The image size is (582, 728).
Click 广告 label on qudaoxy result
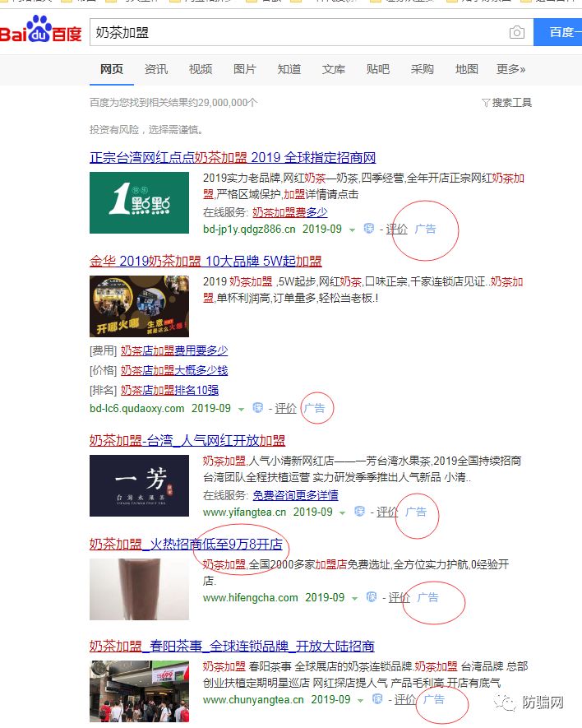315,408
